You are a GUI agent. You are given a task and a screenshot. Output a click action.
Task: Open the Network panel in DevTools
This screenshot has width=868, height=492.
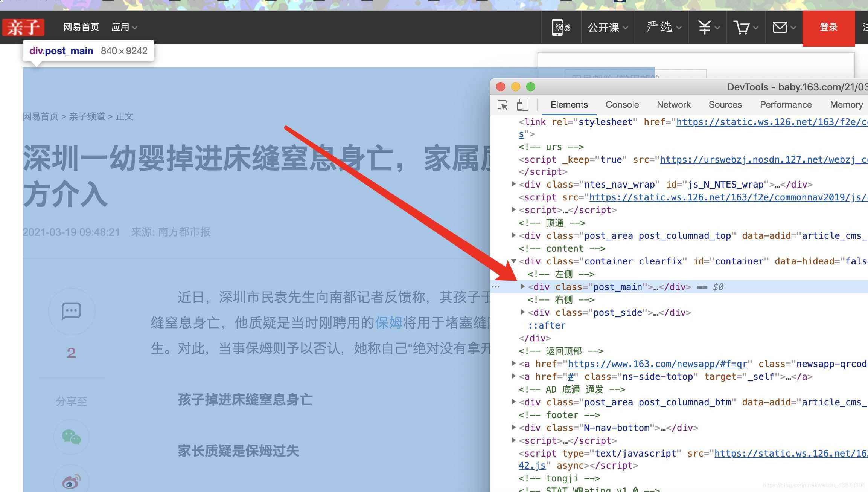click(674, 104)
